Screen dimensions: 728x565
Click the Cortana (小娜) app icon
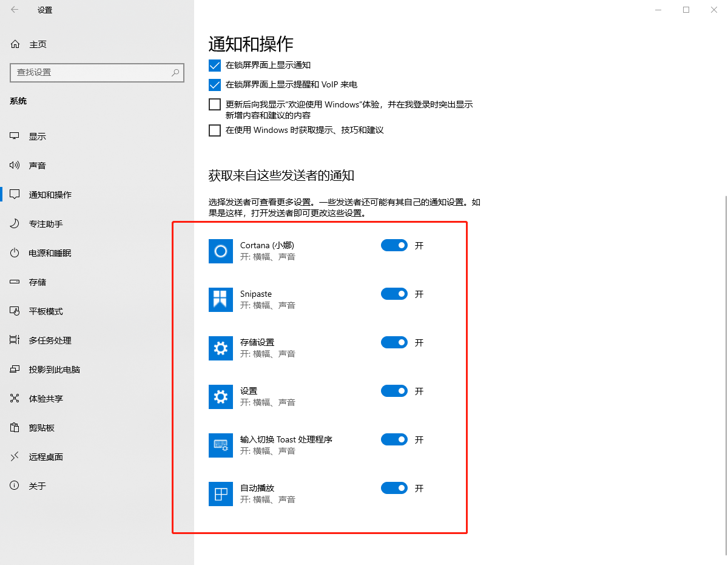[221, 251]
